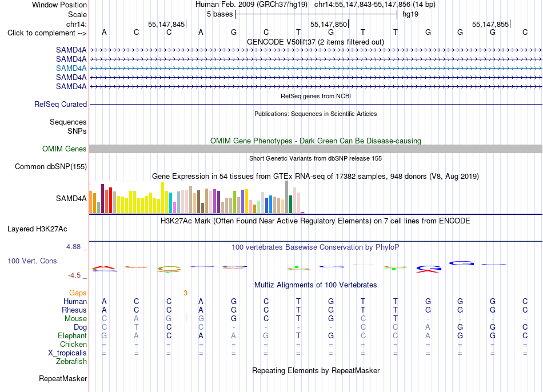Click the RepeatMasker track label

point(63,379)
